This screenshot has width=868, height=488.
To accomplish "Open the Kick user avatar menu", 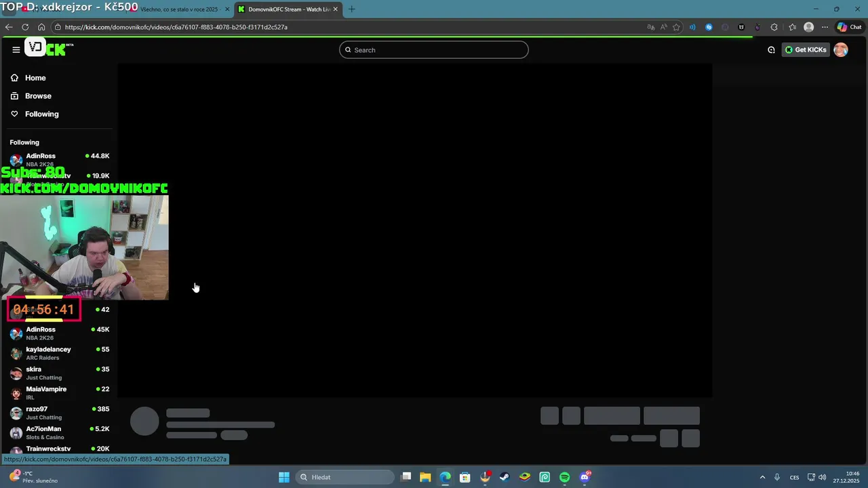I will pos(841,49).
